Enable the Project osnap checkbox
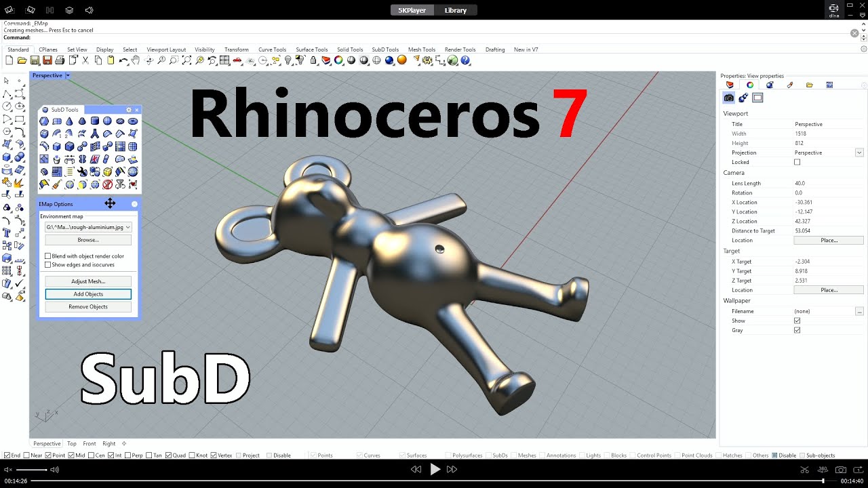 239,455
